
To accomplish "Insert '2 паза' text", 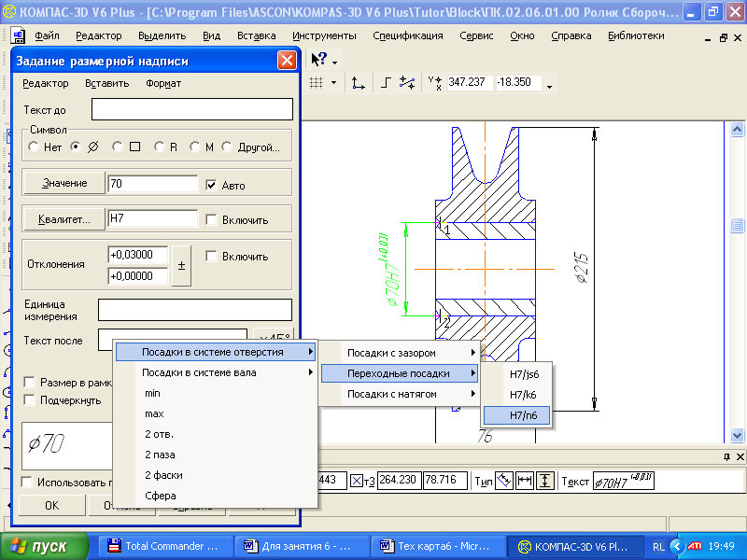I will tap(217, 455).
